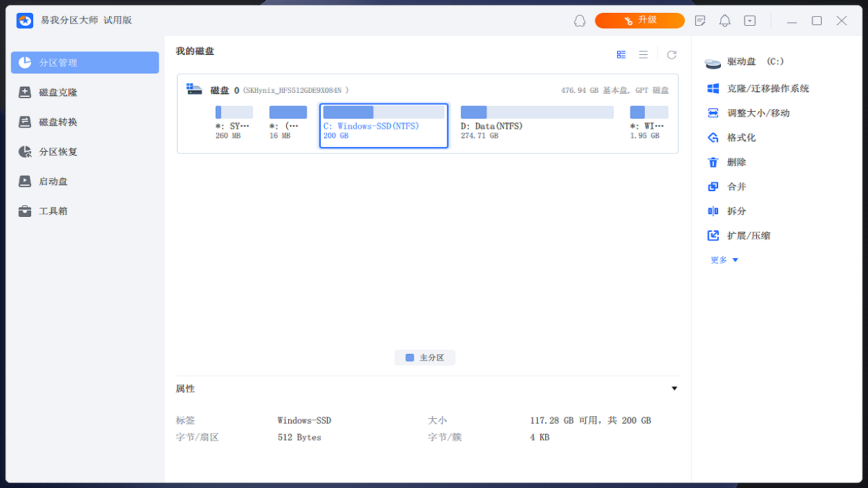
Task: Click the orange 升级 upgrade button
Action: pyautogui.click(x=639, y=20)
